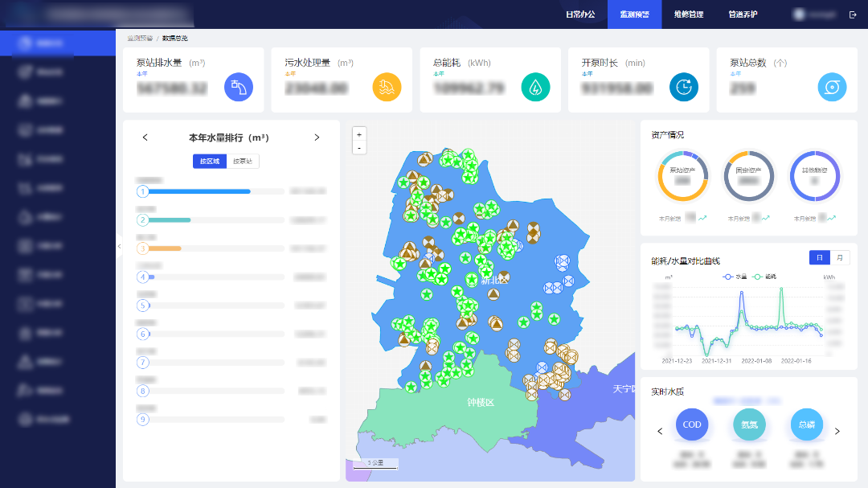This screenshot has width=868, height=488.
Task: Switch the comparison chart to 月 view
Action: pos(840,257)
